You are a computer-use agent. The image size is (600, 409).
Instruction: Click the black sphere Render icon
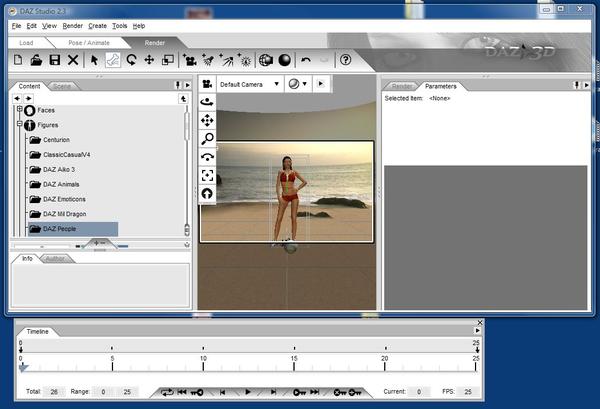coord(285,60)
